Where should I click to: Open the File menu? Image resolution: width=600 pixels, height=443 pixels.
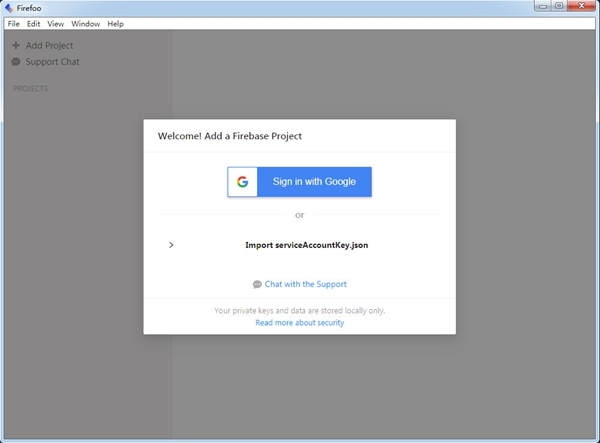[13, 24]
